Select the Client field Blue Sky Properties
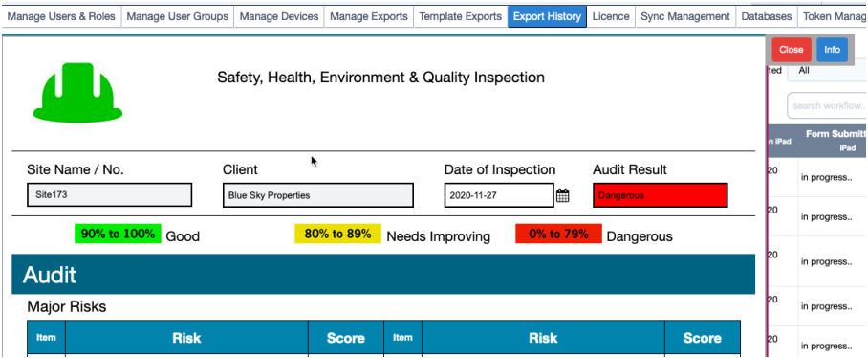Screen dimensions: 868x358 coord(318,195)
